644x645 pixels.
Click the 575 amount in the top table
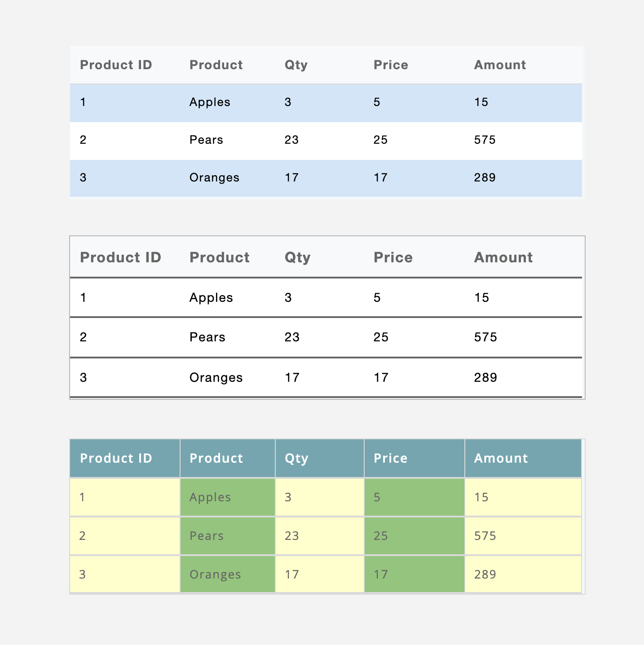click(x=485, y=140)
